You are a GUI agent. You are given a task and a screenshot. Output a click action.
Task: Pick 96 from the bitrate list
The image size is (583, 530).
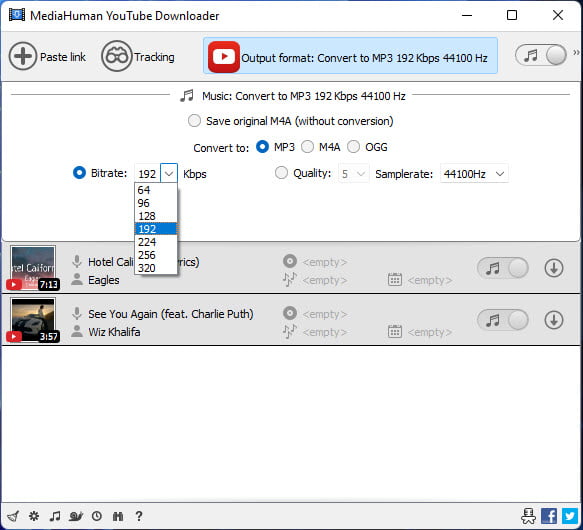coord(155,203)
